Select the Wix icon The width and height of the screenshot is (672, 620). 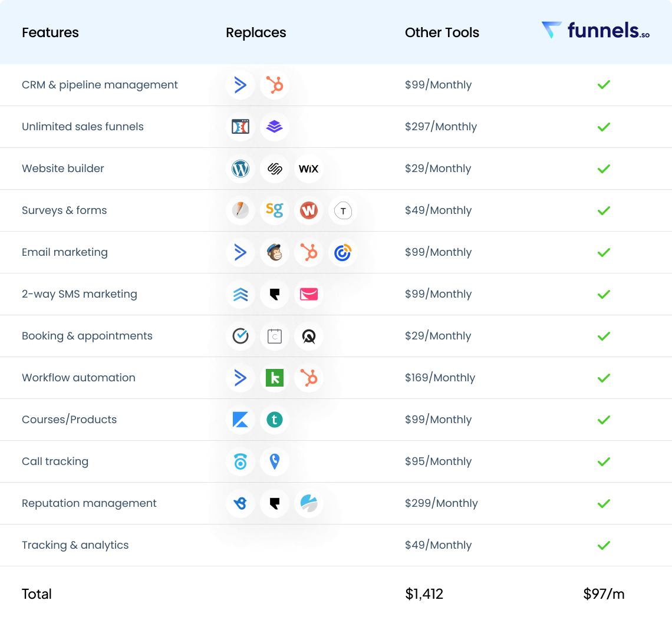point(309,169)
